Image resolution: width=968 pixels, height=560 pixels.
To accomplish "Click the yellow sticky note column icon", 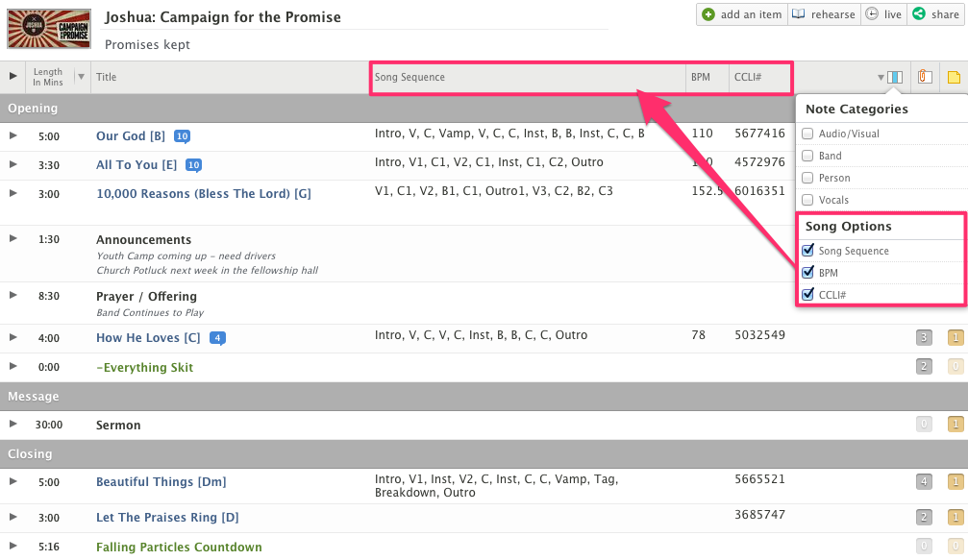I will (954, 78).
